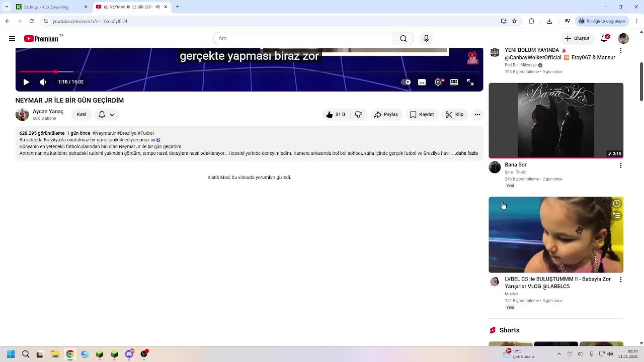
Task: Focus the Ara search field
Action: tap(303, 39)
